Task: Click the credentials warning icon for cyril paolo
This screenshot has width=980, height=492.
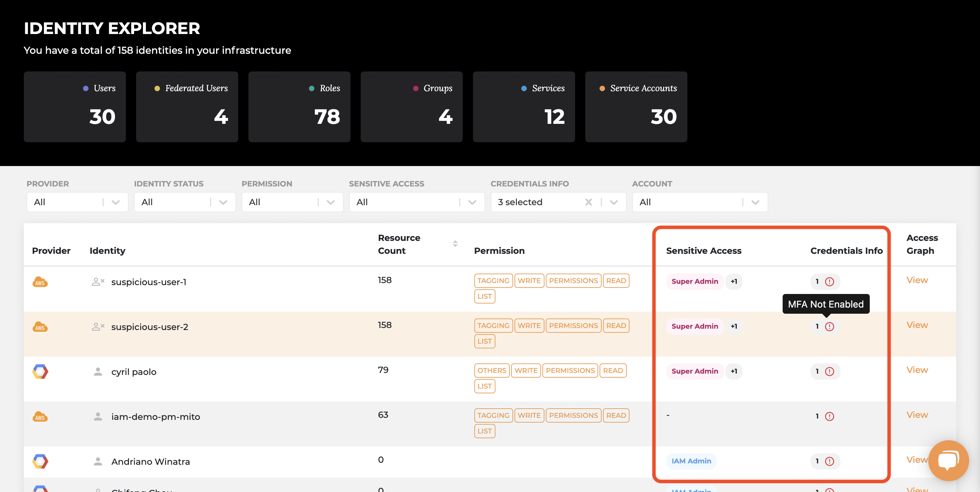Action: 829,371
